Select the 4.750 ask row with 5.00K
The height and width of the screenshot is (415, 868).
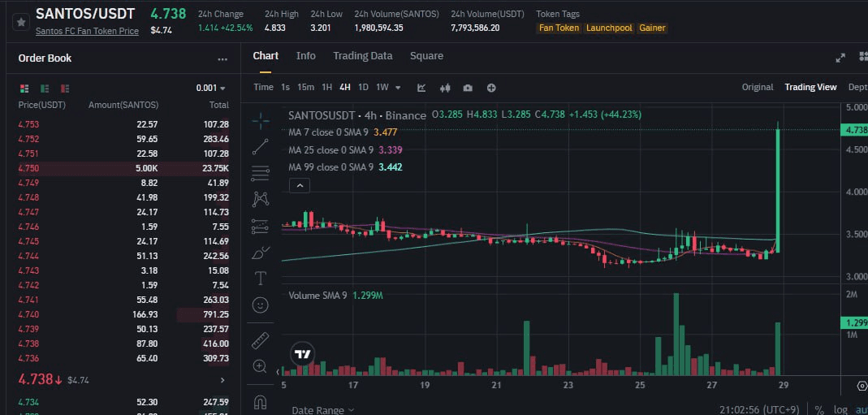pos(123,168)
